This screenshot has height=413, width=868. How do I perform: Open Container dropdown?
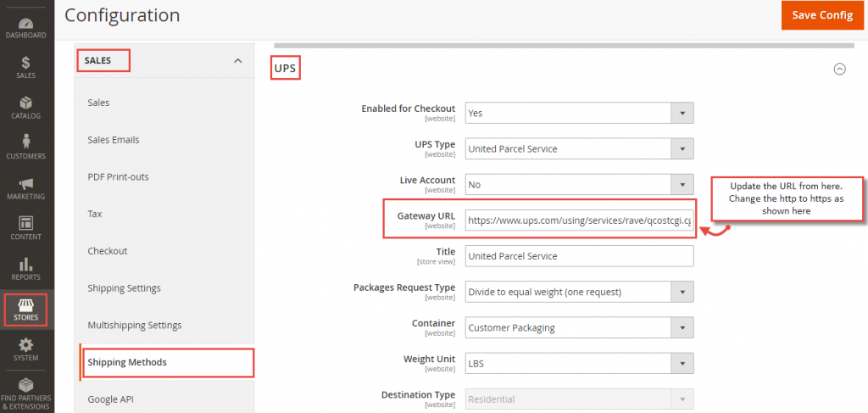(579, 327)
